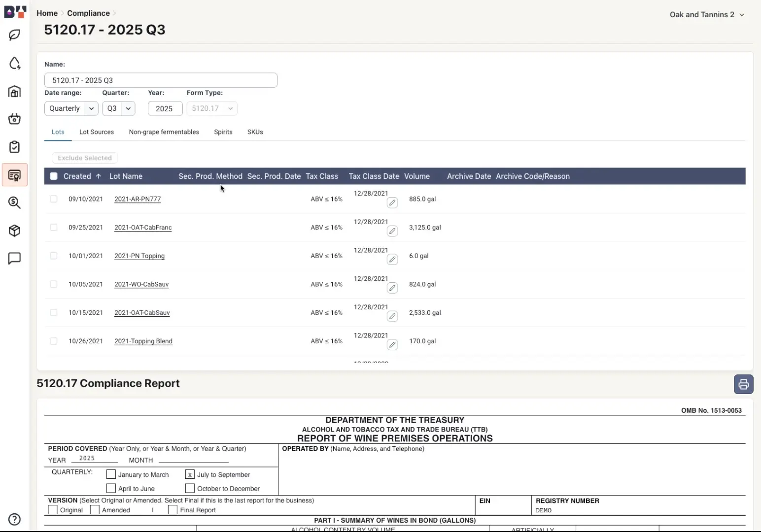
Task: Edit tax class date for 2021-OAT-CabFranc
Action: [x=392, y=231]
